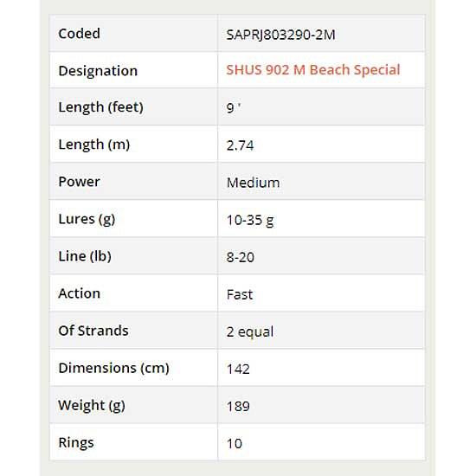Image resolution: width=476 pixels, height=476 pixels.
Task: Click the Fast action value
Action: (240, 295)
